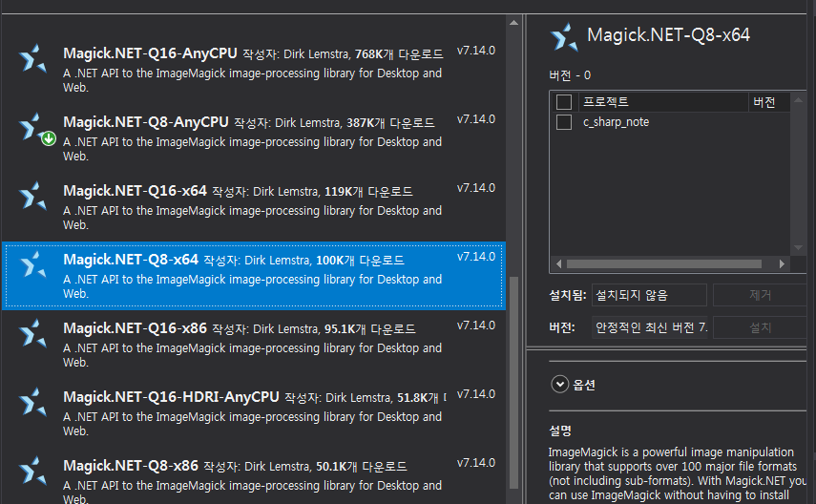Click package list scrollbar up arrow

(x=513, y=23)
